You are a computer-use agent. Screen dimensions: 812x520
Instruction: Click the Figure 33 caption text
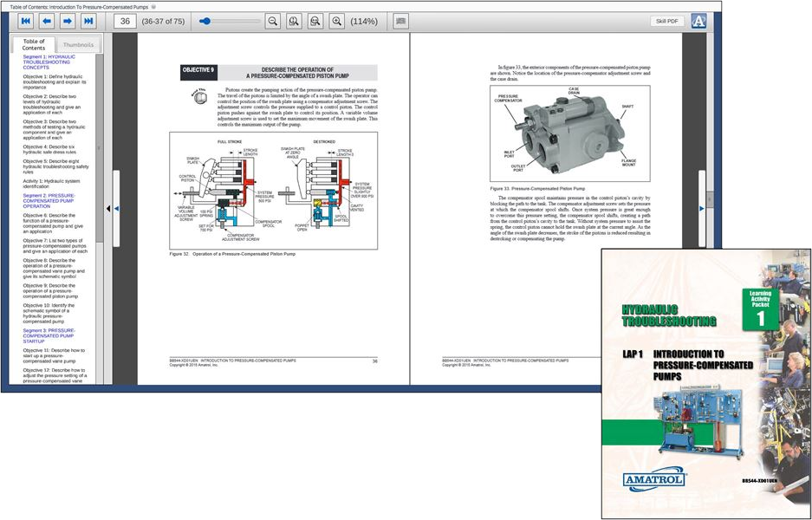click(537, 189)
